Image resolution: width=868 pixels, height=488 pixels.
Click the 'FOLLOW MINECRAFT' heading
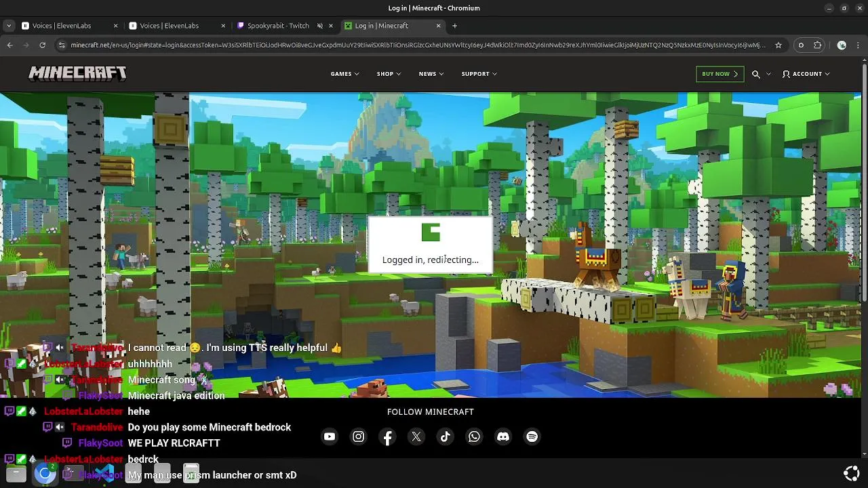click(430, 412)
